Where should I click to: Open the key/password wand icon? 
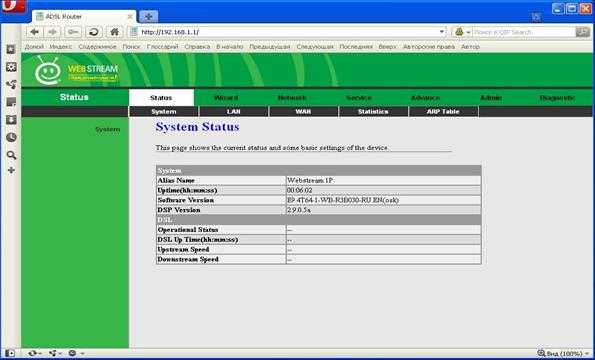tap(73, 32)
